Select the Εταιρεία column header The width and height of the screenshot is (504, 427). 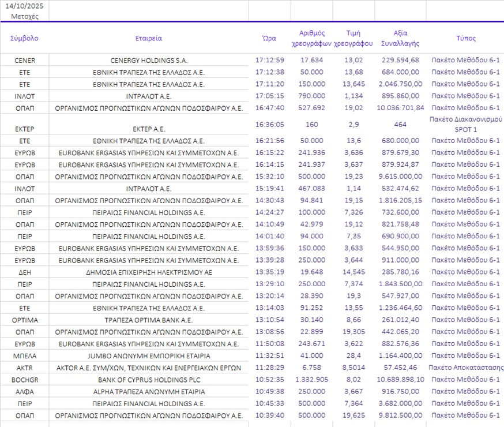(149, 38)
